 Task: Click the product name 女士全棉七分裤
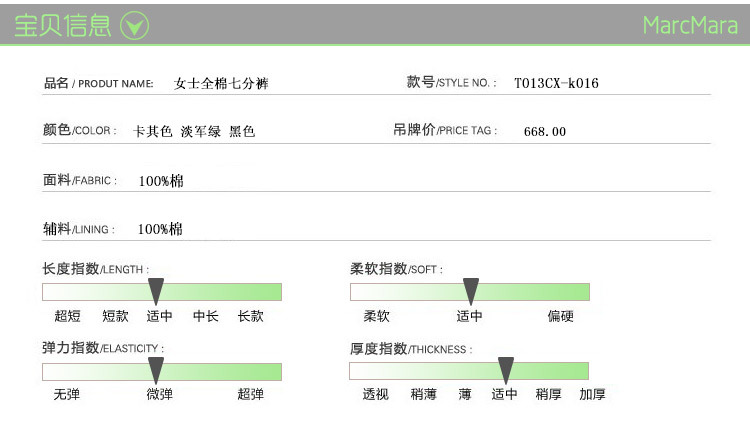[x=221, y=84]
